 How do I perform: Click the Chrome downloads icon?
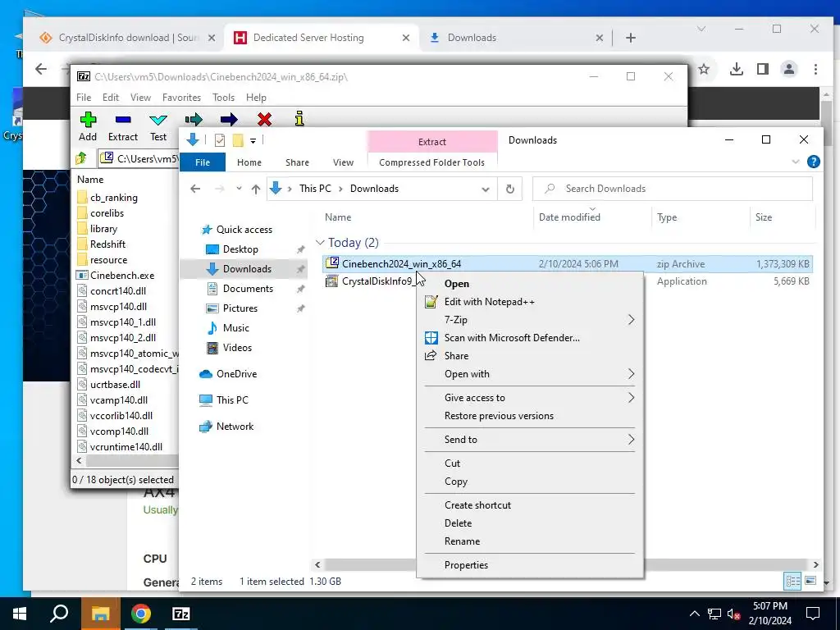coord(737,69)
